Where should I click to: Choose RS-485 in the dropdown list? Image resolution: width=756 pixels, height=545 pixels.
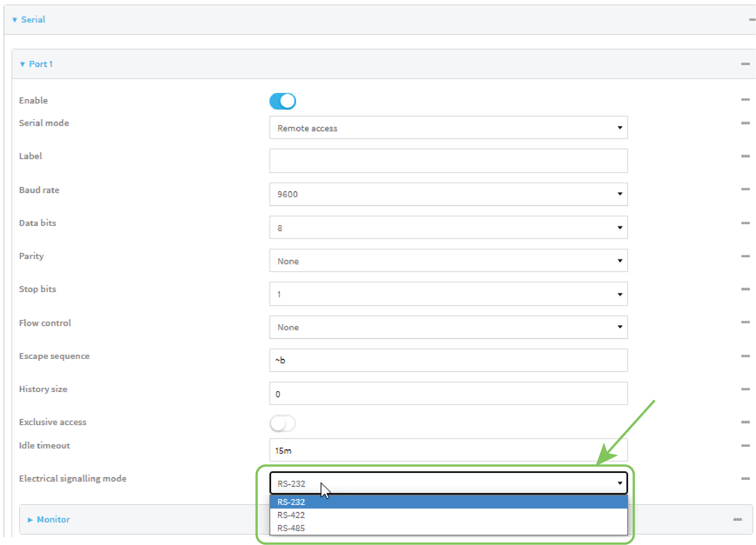(x=291, y=528)
